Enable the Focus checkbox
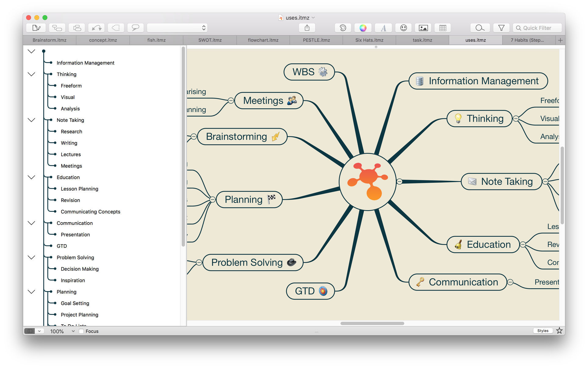Image resolution: width=588 pixels, height=368 pixels. 81,331
